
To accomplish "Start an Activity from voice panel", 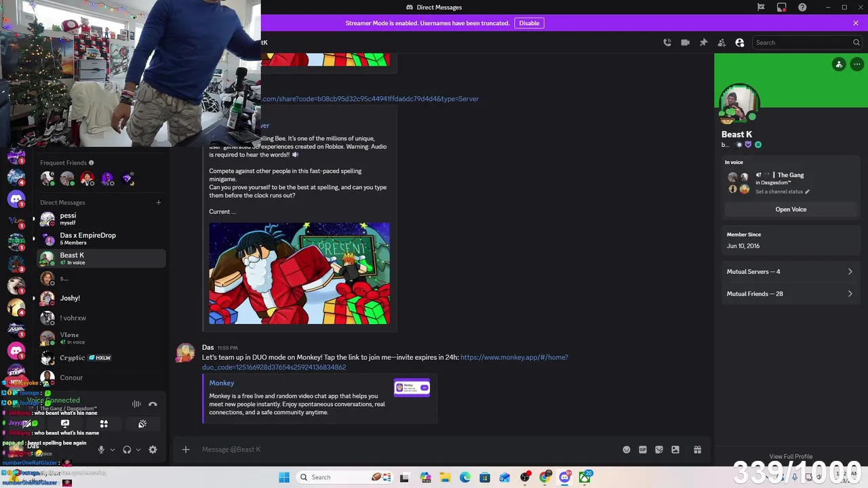I will (104, 424).
